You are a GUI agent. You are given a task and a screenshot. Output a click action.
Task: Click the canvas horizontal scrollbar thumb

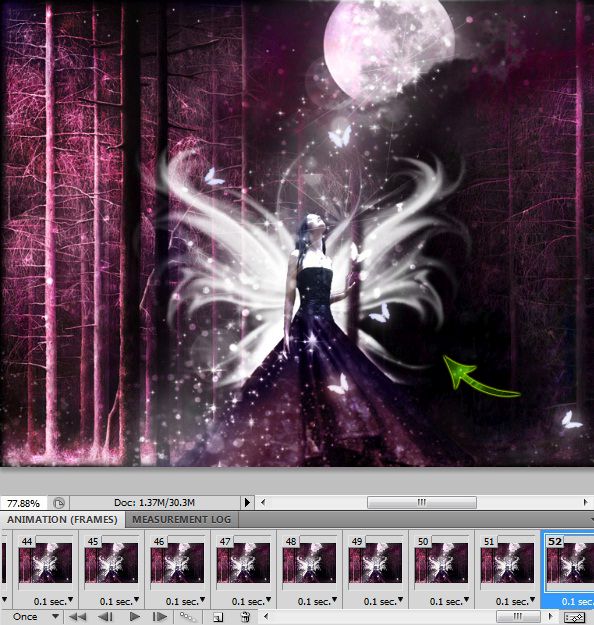pyautogui.click(x=422, y=502)
